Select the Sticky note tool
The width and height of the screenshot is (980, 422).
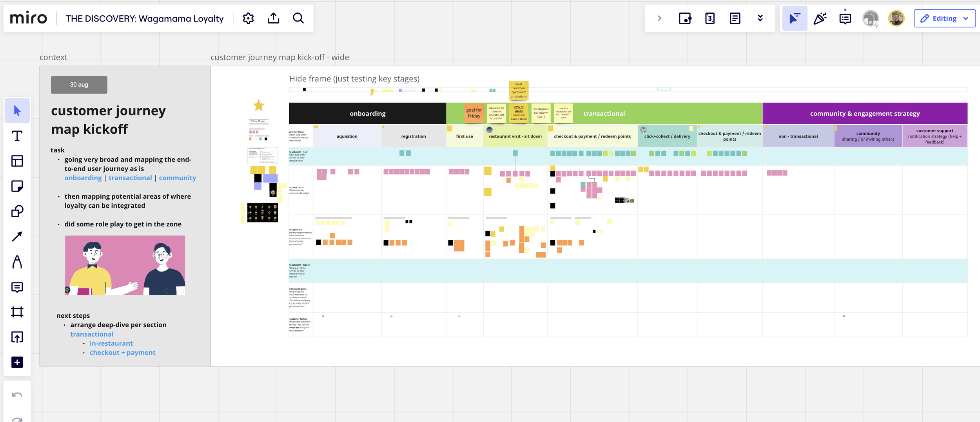coord(17,186)
